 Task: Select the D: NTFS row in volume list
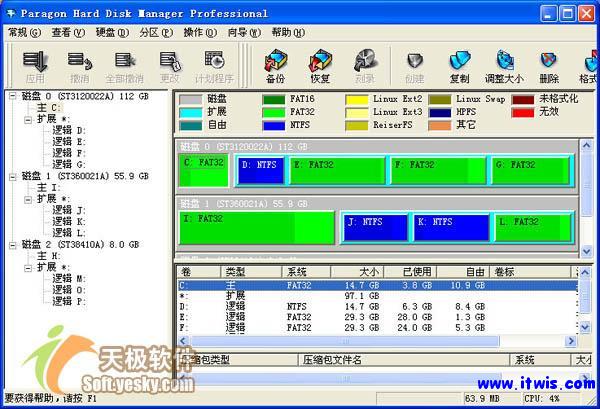pyautogui.click(x=378, y=306)
